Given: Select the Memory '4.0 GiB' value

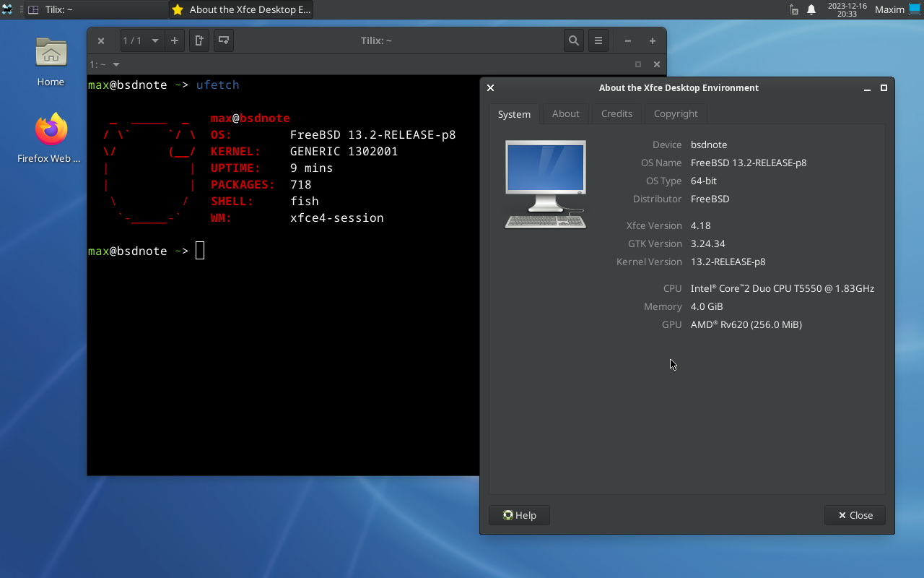Looking at the screenshot, I should coord(707,306).
